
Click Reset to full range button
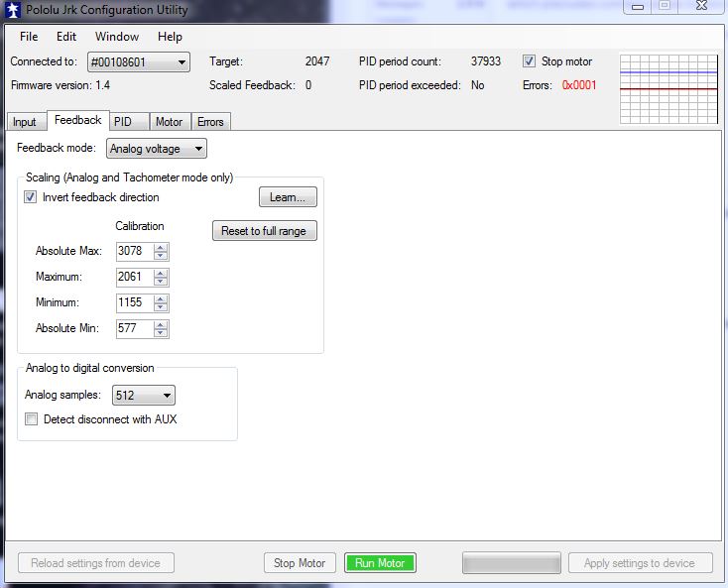click(x=265, y=231)
